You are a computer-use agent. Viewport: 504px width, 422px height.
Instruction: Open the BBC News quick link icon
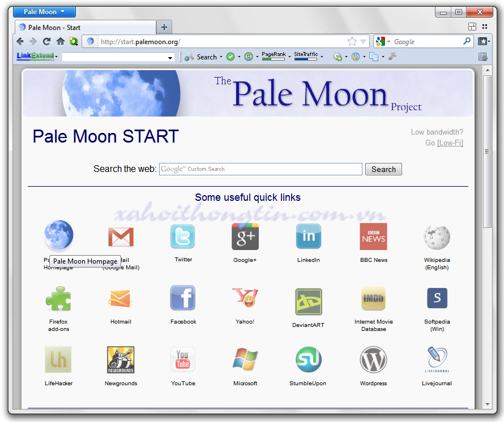(373, 236)
